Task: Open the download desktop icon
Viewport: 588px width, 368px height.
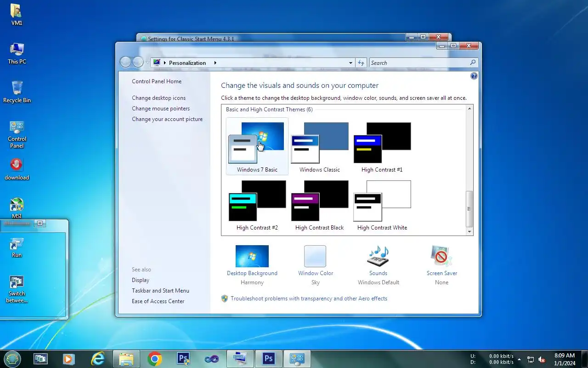Action: 17,169
